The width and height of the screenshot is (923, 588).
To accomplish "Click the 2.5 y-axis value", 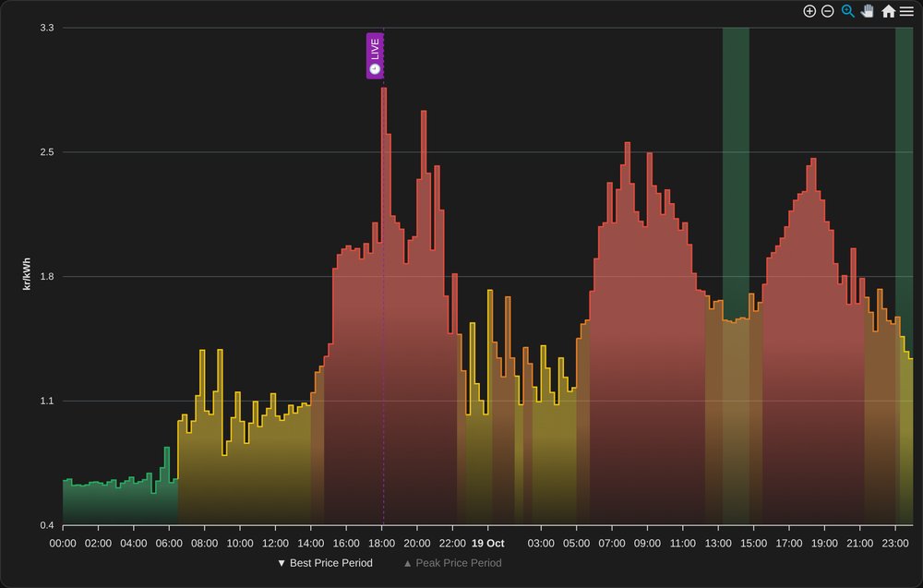I will tap(46, 152).
